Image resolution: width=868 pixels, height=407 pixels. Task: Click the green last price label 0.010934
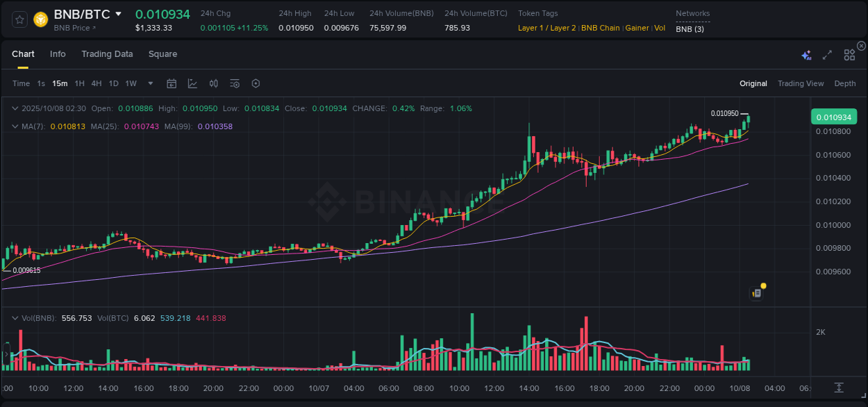[x=834, y=117]
